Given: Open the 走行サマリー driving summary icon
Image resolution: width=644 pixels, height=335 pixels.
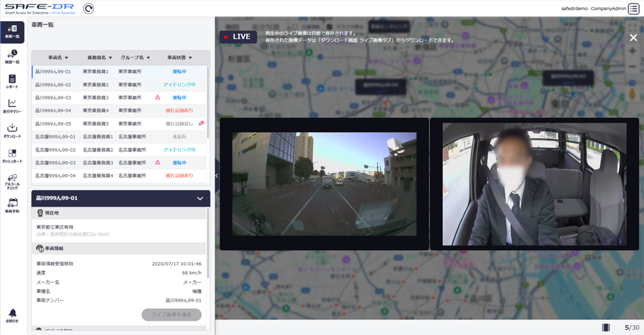Looking at the screenshot, I should [x=13, y=106].
